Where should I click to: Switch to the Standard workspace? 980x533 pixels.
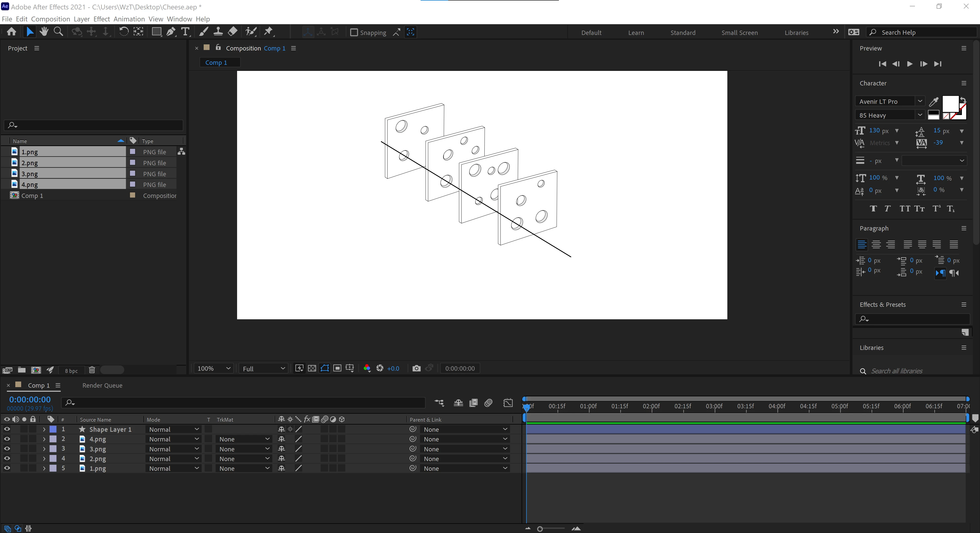pyautogui.click(x=682, y=33)
